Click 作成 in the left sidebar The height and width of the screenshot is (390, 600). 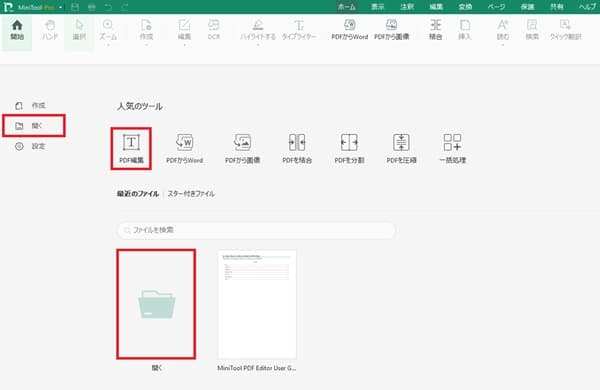coord(31,105)
